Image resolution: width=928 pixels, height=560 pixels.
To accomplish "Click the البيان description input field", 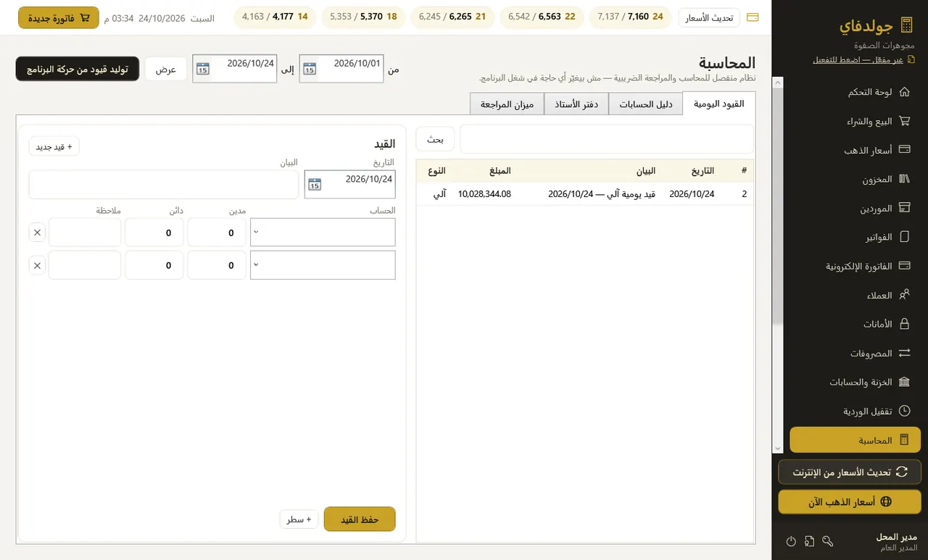I will (x=164, y=185).
